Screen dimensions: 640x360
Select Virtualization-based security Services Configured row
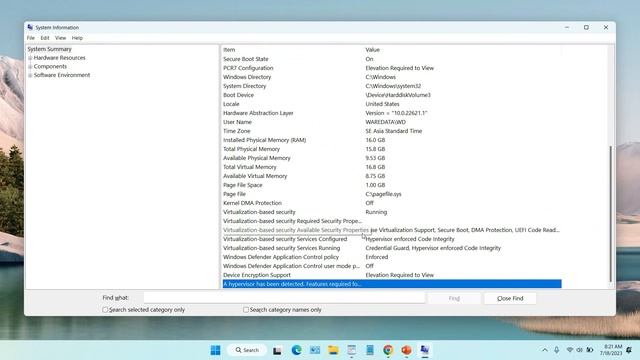pos(392,239)
